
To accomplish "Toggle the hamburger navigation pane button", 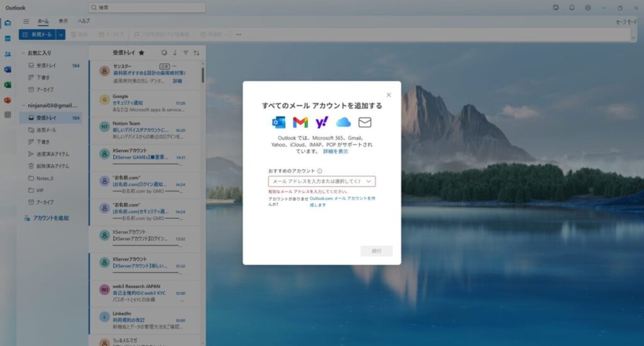I will point(26,21).
